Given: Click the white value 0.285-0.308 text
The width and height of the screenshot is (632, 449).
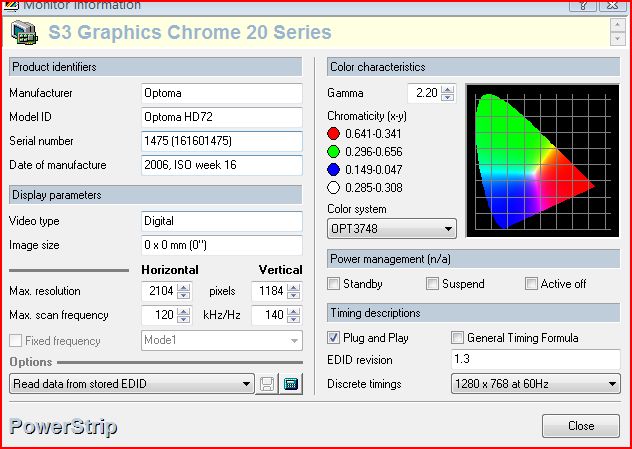Looking at the screenshot, I should 374,188.
